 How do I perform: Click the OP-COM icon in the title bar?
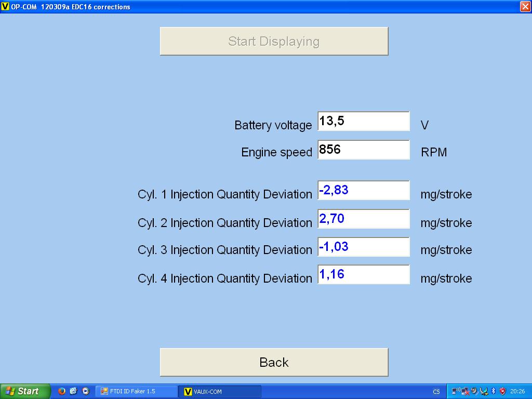click(5, 7)
